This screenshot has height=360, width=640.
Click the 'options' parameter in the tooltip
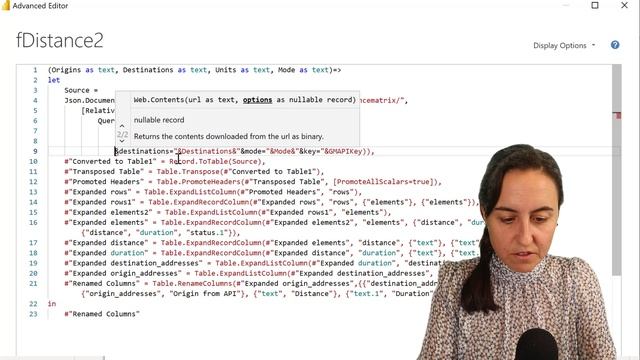click(257, 100)
